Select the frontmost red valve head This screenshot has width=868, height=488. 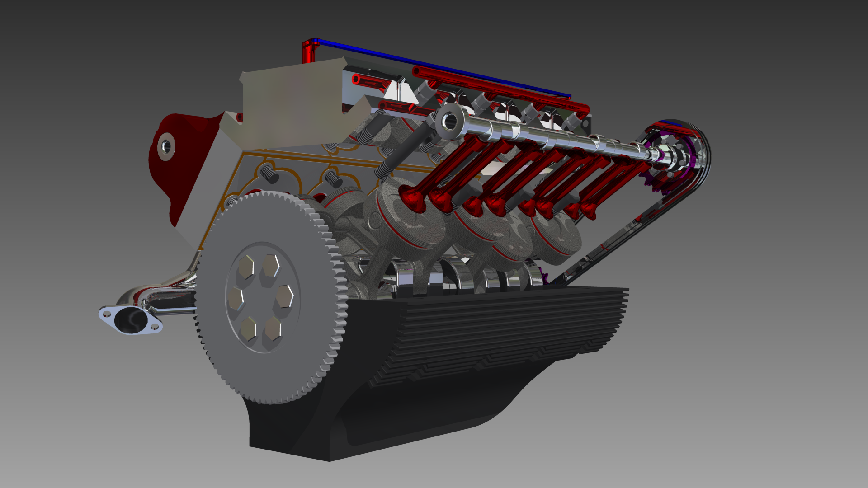[413, 199]
